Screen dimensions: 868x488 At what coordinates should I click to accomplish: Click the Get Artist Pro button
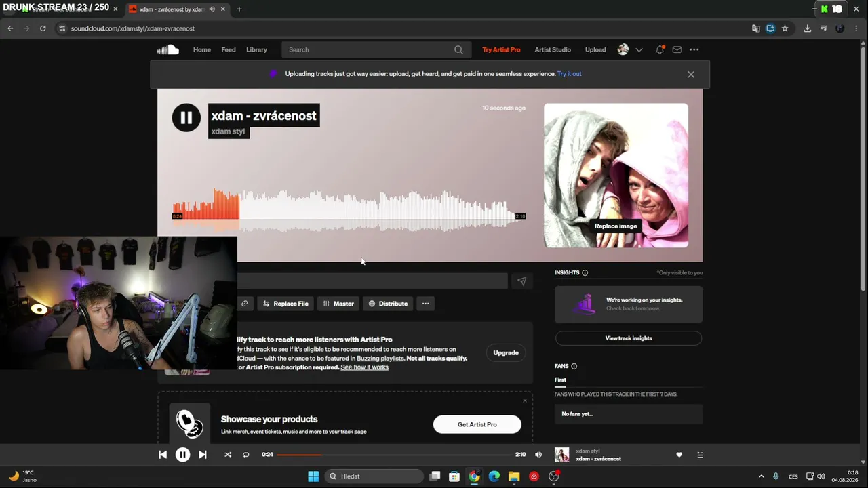[x=477, y=424]
